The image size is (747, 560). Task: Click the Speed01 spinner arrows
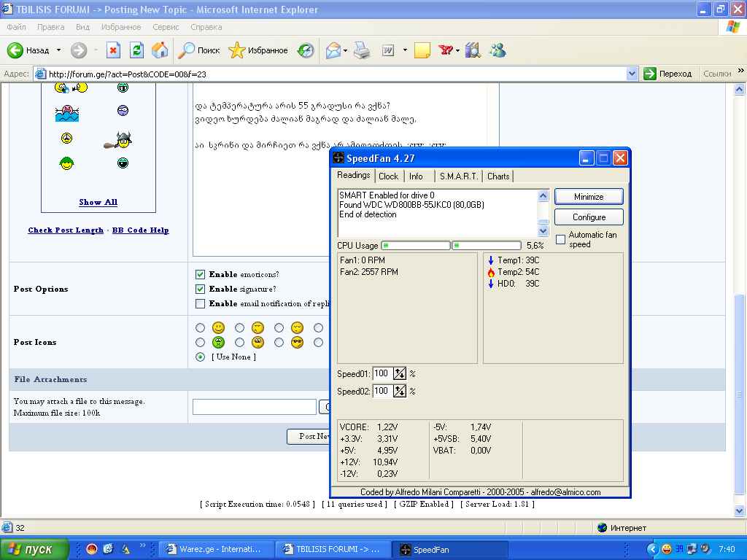pos(400,374)
